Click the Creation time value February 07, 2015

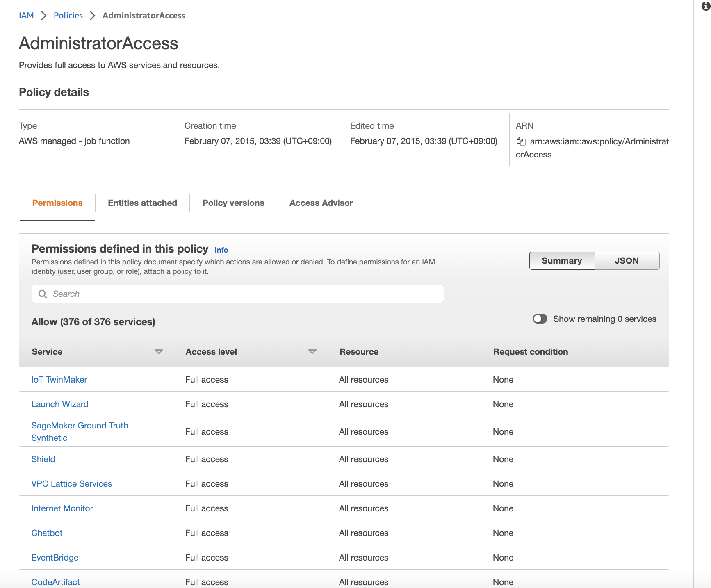coord(258,141)
